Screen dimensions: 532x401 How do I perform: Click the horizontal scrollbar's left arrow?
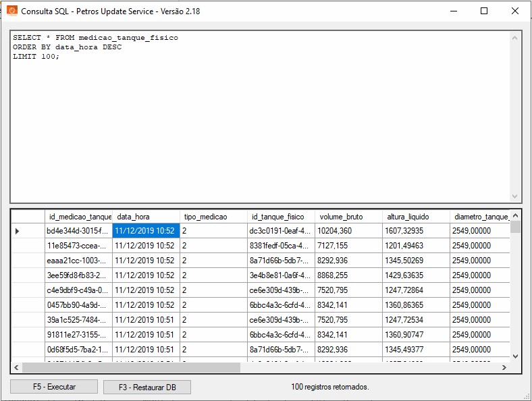tap(17, 368)
